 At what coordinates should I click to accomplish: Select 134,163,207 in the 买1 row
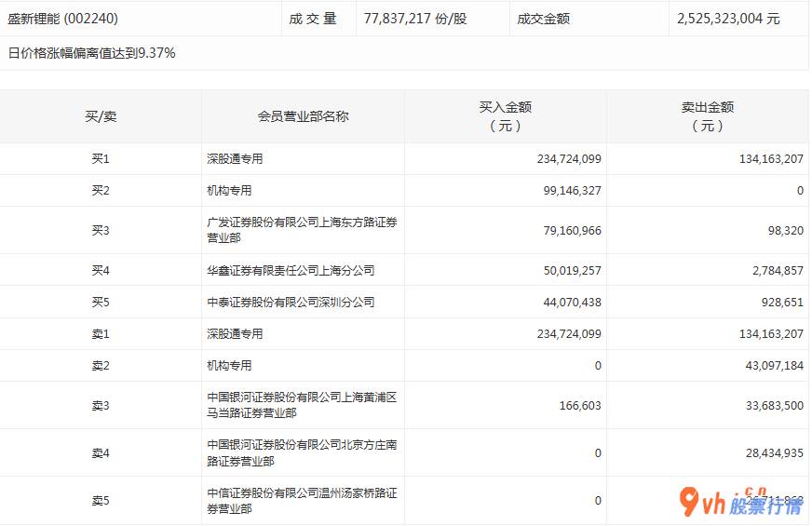[x=771, y=158]
